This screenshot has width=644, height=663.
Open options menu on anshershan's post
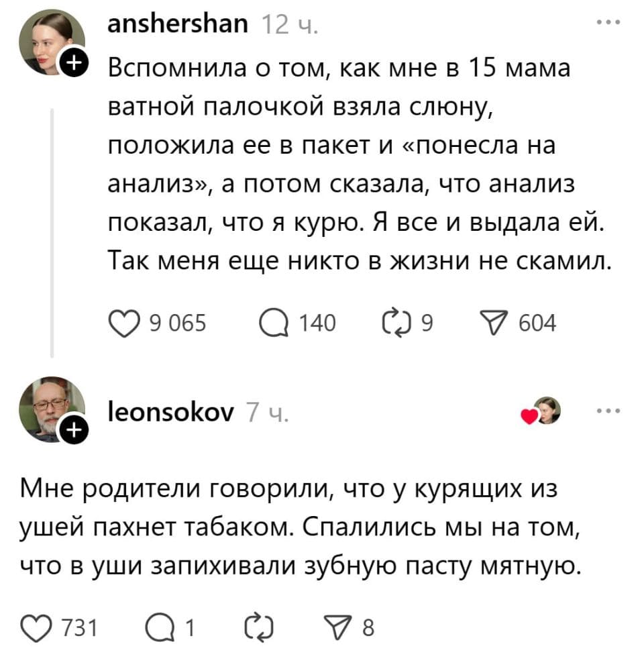point(608,22)
